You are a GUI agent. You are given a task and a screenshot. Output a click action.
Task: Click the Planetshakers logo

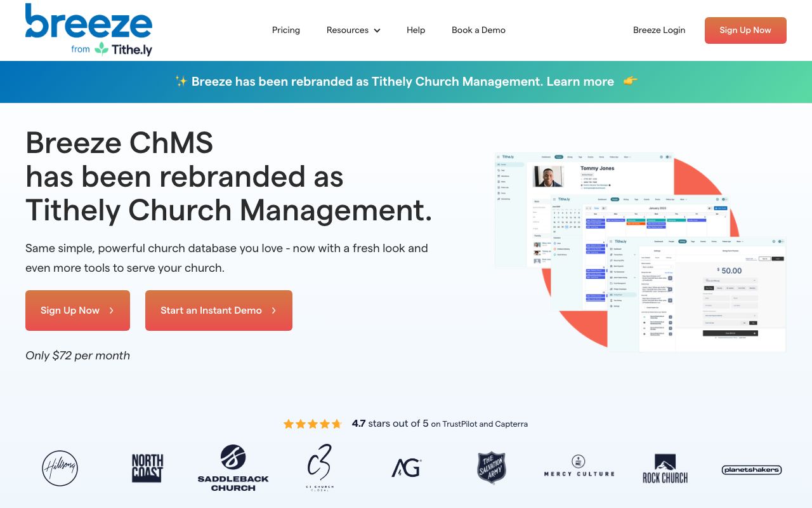(751, 470)
